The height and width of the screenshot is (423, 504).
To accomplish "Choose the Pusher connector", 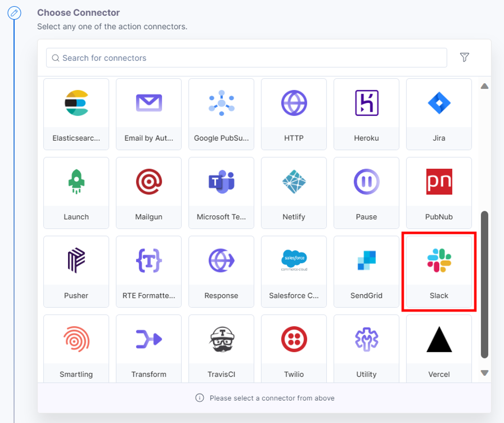I will (76, 271).
